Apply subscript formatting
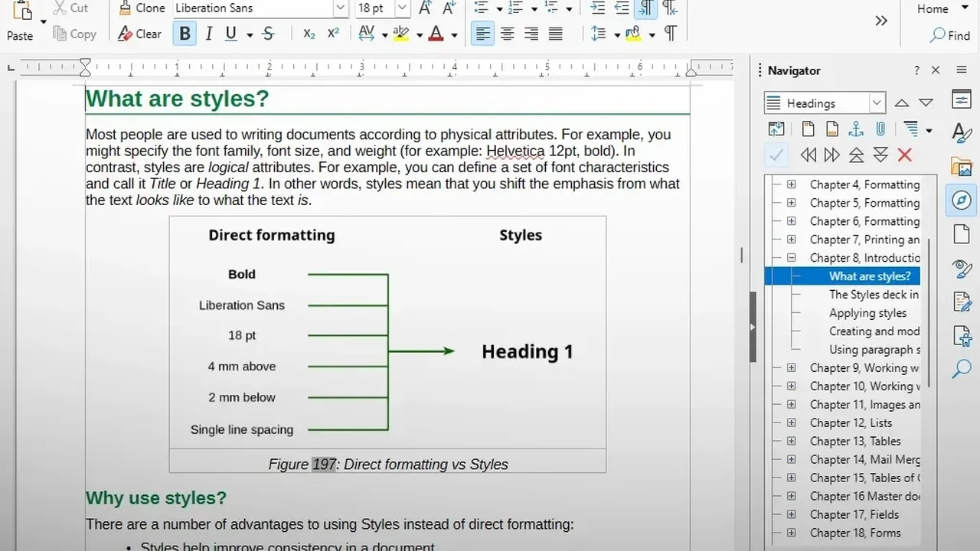 pos(309,34)
